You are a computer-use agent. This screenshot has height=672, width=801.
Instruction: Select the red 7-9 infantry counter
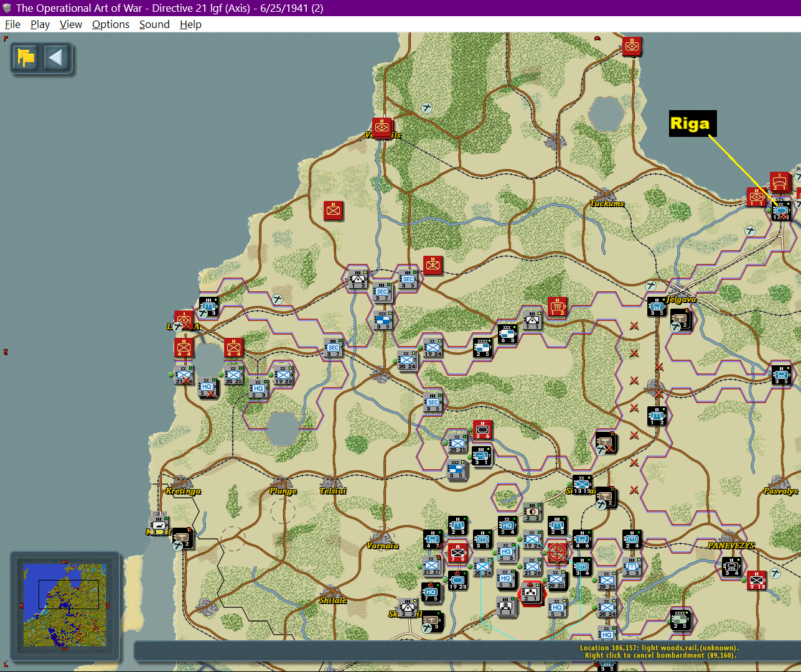(x=457, y=553)
